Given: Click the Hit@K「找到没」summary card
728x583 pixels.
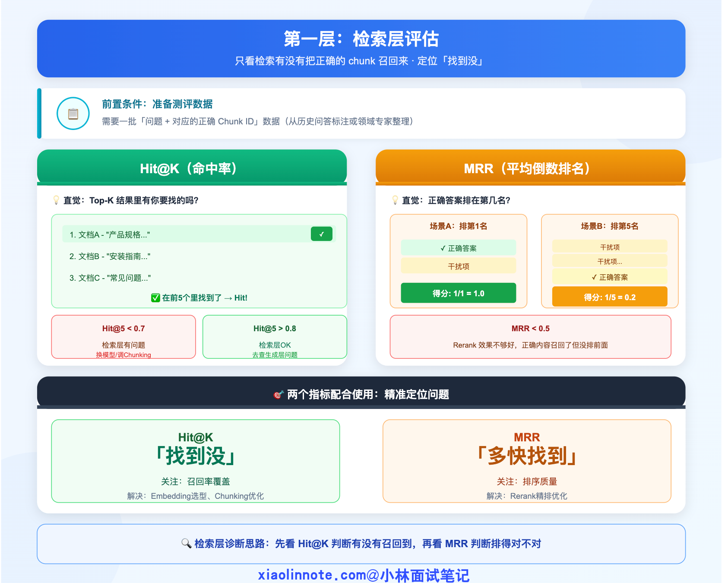Looking at the screenshot, I should pos(195,461).
